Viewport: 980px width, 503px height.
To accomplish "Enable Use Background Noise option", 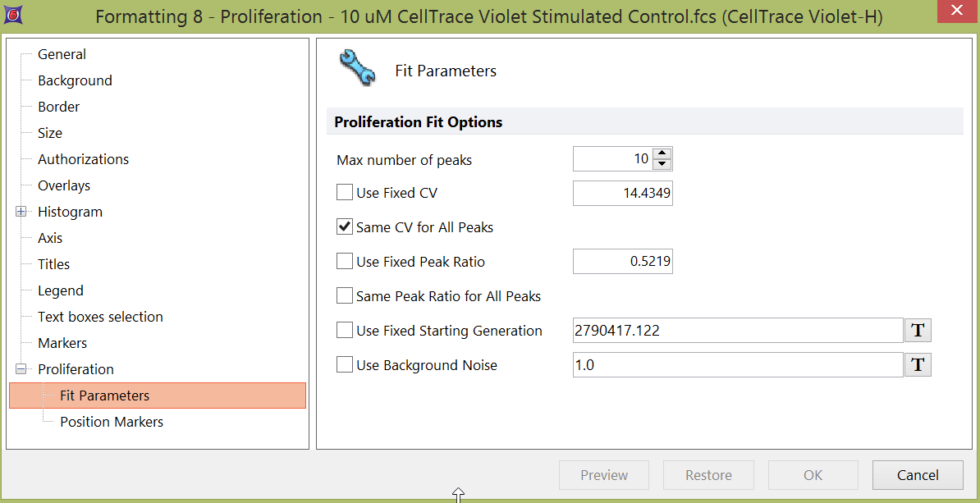I will tap(345, 365).
